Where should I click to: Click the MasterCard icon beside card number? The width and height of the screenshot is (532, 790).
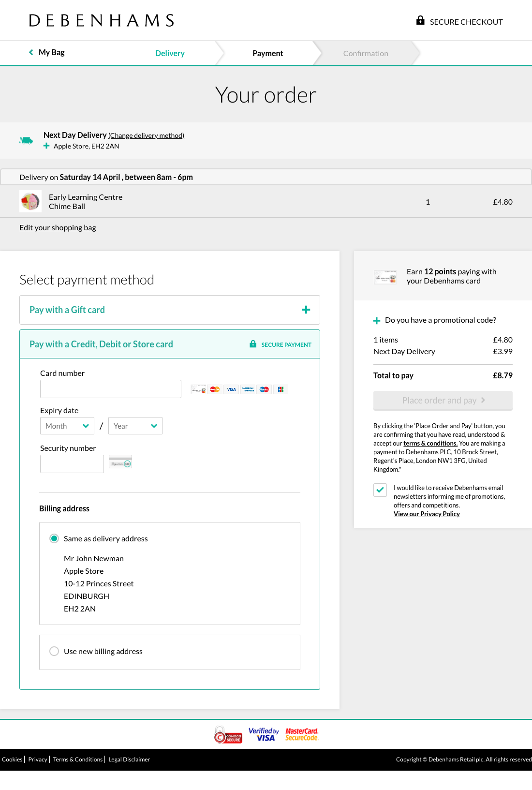215,389
